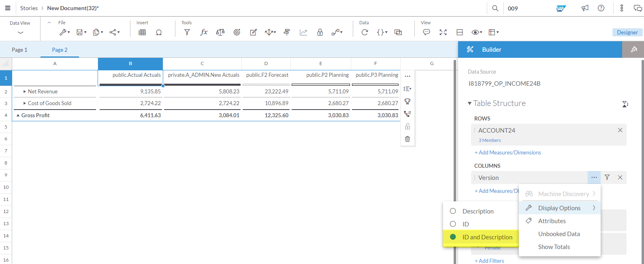Image resolution: width=644 pixels, height=264 pixels.
Task: Open the Allocate arrows tool
Action: pyautogui.click(x=270, y=32)
